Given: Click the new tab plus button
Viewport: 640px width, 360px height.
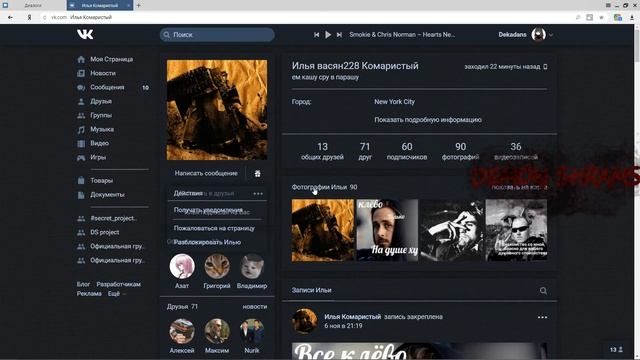Looking at the screenshot, I should (x=138, y=5).
